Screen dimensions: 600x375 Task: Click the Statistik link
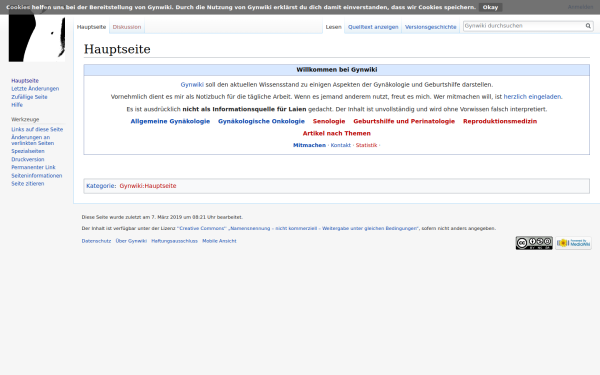367,145
